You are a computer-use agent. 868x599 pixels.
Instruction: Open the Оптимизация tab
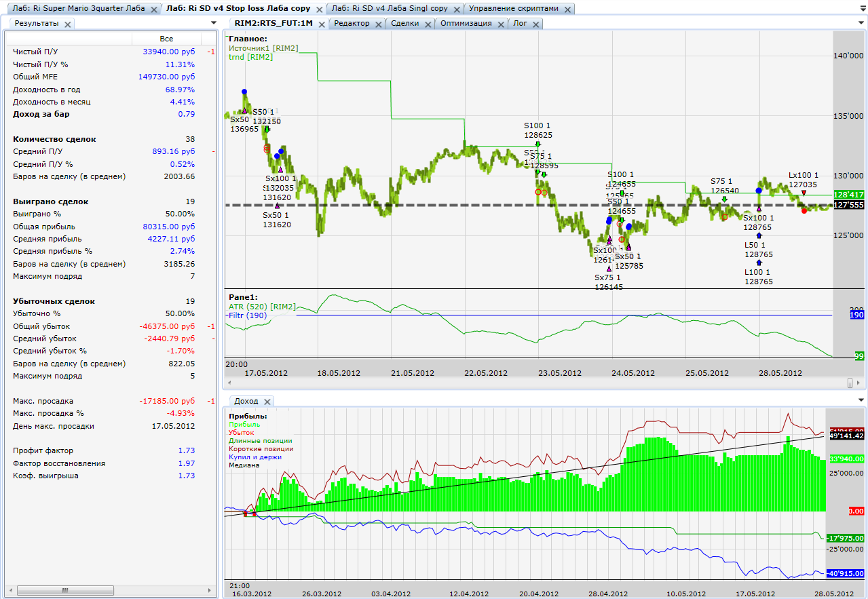tap(466, 23)
